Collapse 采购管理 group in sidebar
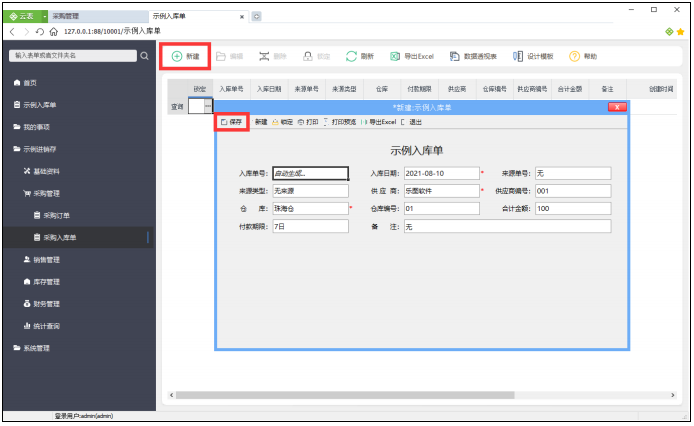The image size is (694, 426). 42,194
